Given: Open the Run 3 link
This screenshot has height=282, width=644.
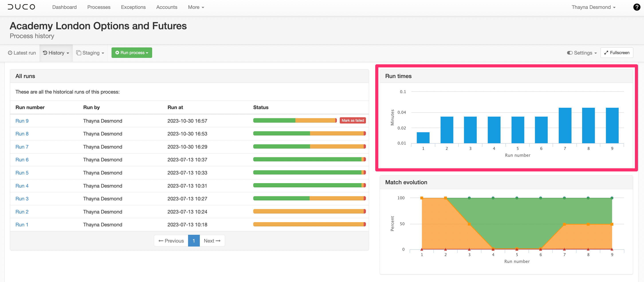Looking at the screenshot, I should point(22,198).
